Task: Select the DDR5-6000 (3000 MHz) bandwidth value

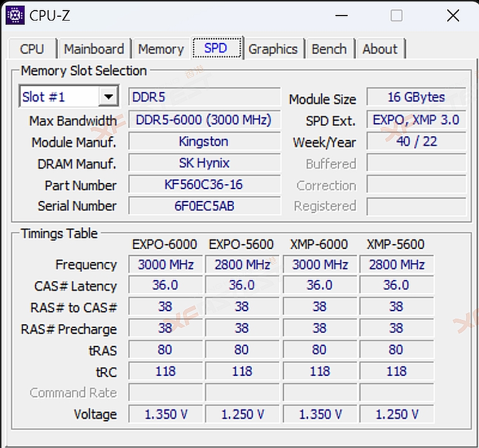Action: pos(204,119)
